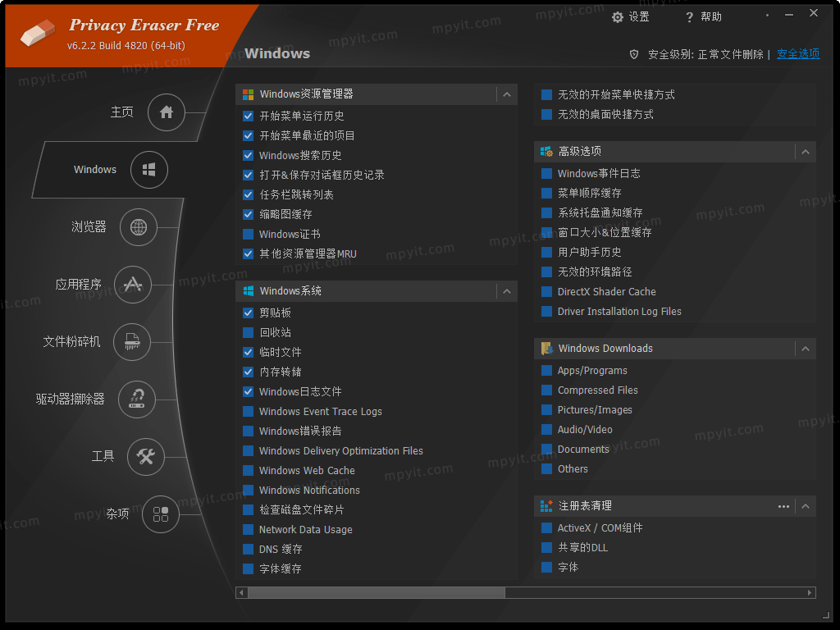
Task: Switch to the 工具 tab
Action: tap(103, 456)
